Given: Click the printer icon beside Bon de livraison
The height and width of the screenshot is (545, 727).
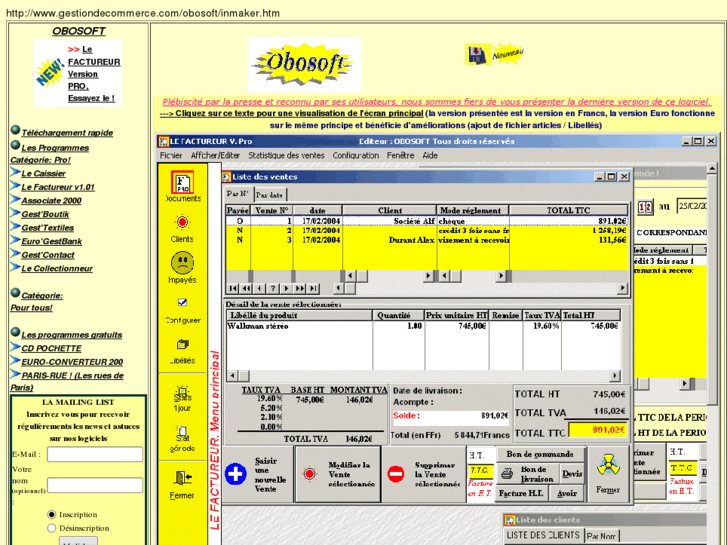Looking at the screenshot, I should click(x=507, y=474).
